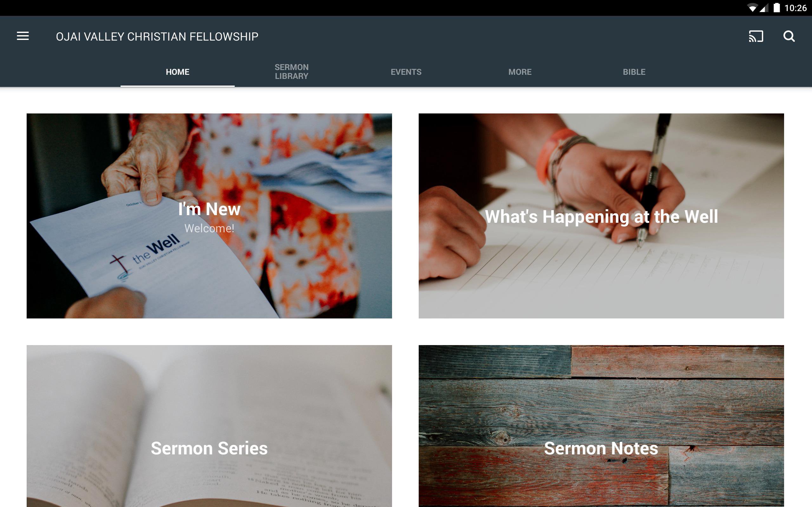Tap the Sermon Notes heading text
Viewport: 812px width, 507px height.
click(601, 448)
